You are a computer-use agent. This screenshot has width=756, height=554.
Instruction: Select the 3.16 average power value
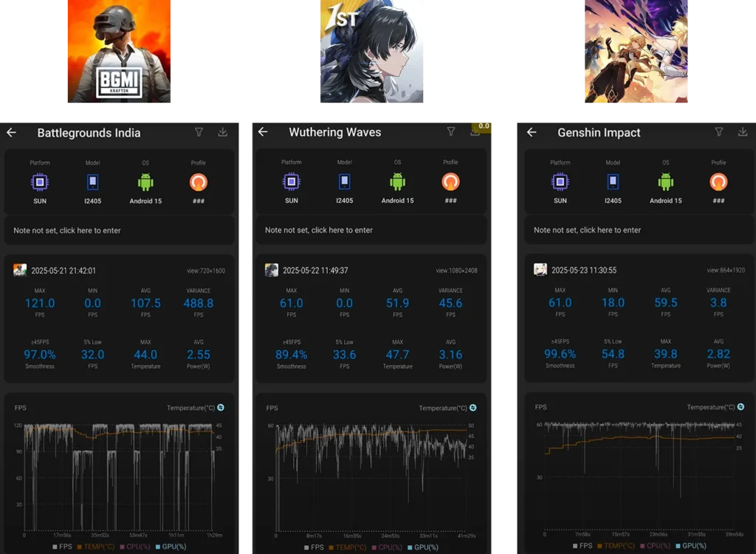(x=450, y=355)
